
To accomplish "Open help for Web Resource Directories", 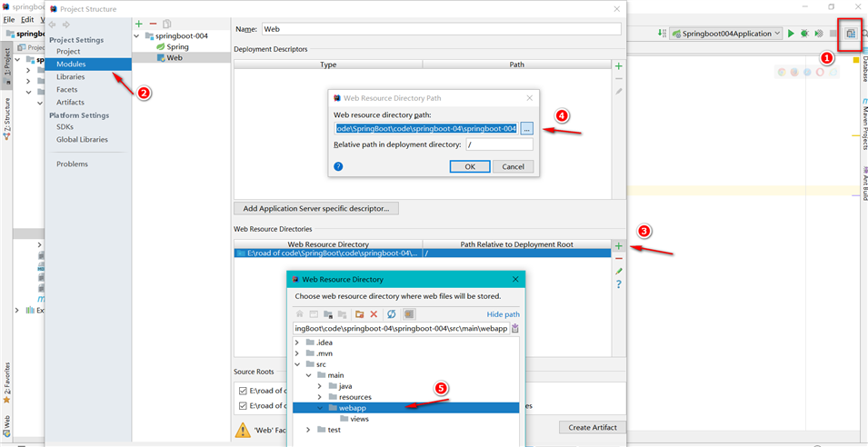I will pos(619,283).
